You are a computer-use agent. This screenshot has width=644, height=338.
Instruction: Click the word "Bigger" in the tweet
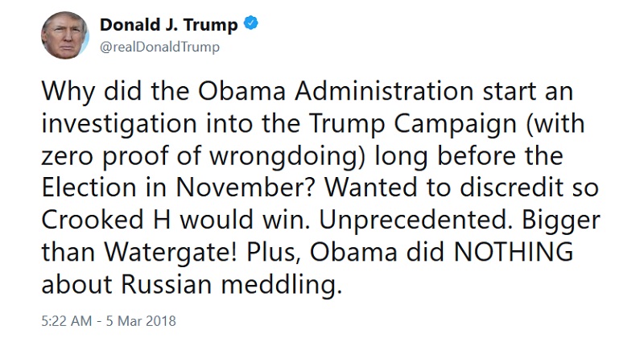(561, 221)
